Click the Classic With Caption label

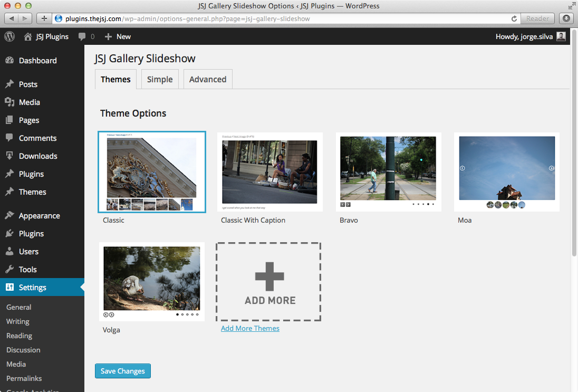[x=253, y=220]
